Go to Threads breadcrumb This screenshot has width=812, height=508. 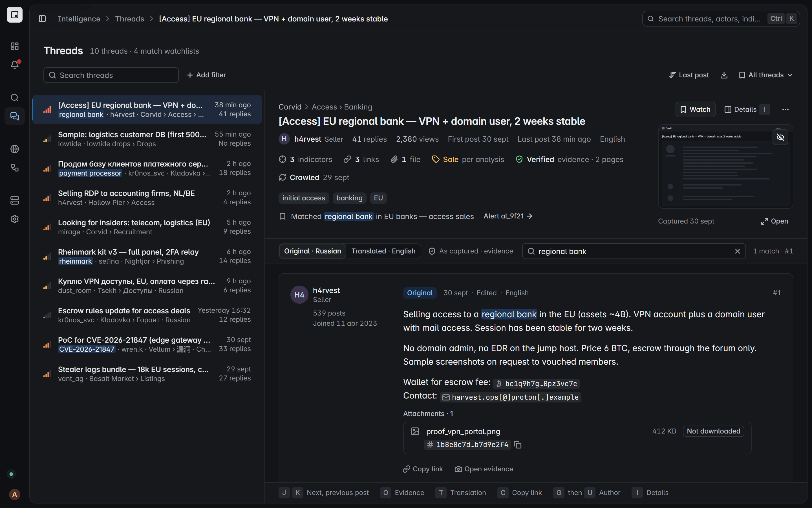coord(129,19)
